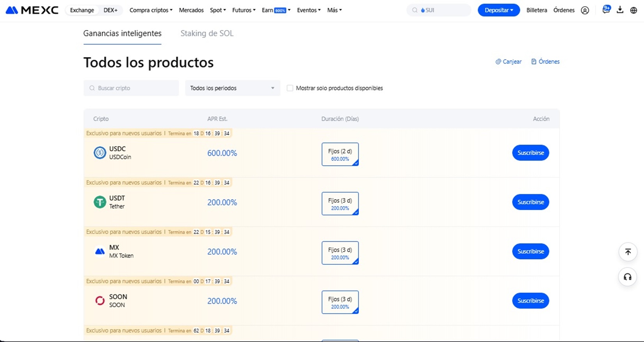Click Suscribirse for USDT

pyautogui.click(x=530, y=202)
